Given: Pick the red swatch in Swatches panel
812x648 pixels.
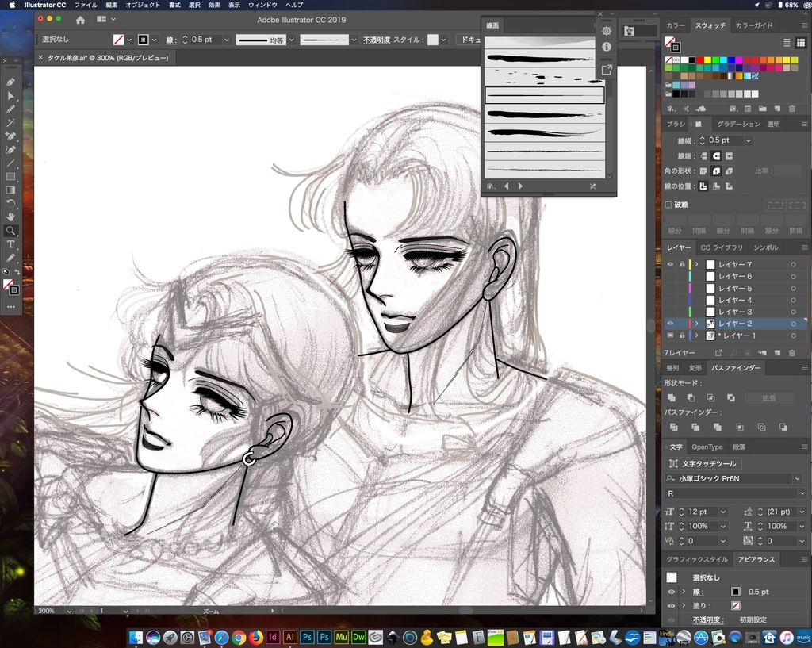Looking at the screenshot, I should [699, 60].
